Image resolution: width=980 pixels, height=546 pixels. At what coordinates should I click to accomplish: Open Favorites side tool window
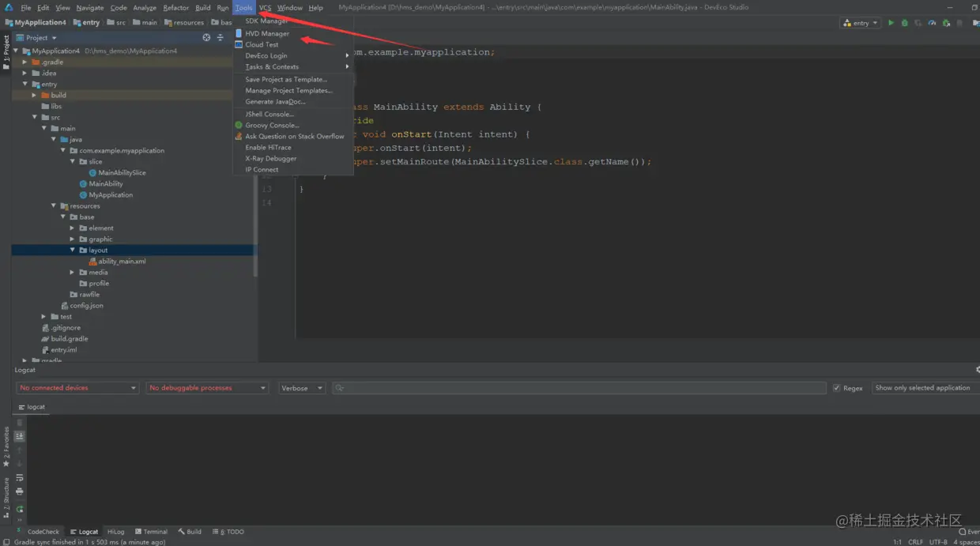coord(6,446)
